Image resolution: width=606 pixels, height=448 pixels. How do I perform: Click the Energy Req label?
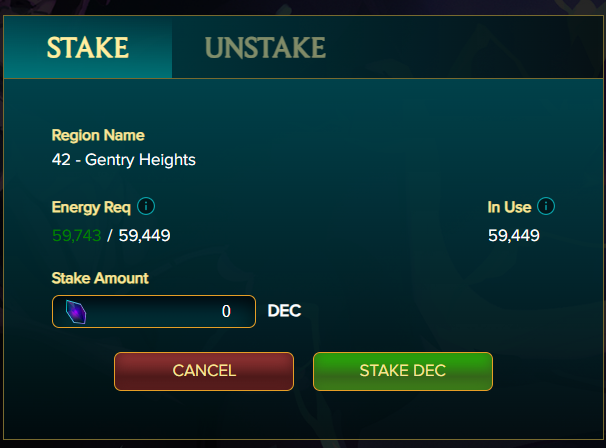click(x=91, y=207)
